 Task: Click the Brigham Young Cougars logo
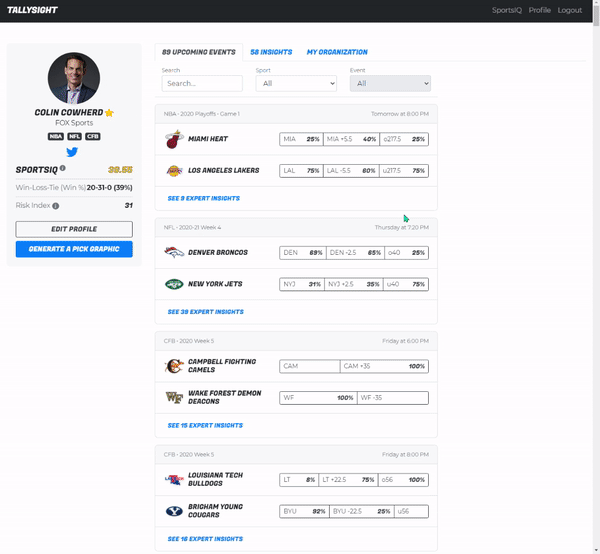click(x=174, y=511)
